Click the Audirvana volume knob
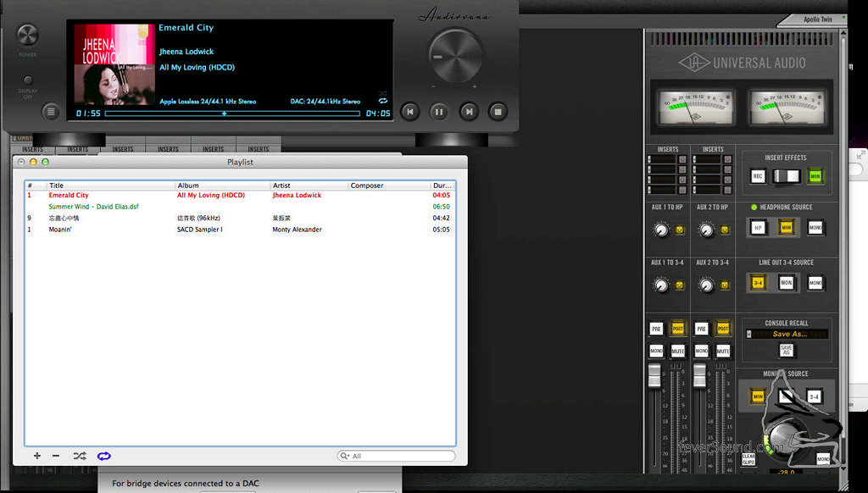This screenshot has width=868, height=493. coord(455,56)
